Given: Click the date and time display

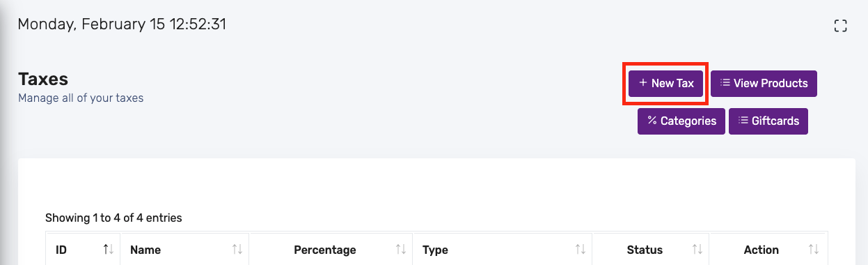Looking at the screenshot, I should tap(122, 24).
